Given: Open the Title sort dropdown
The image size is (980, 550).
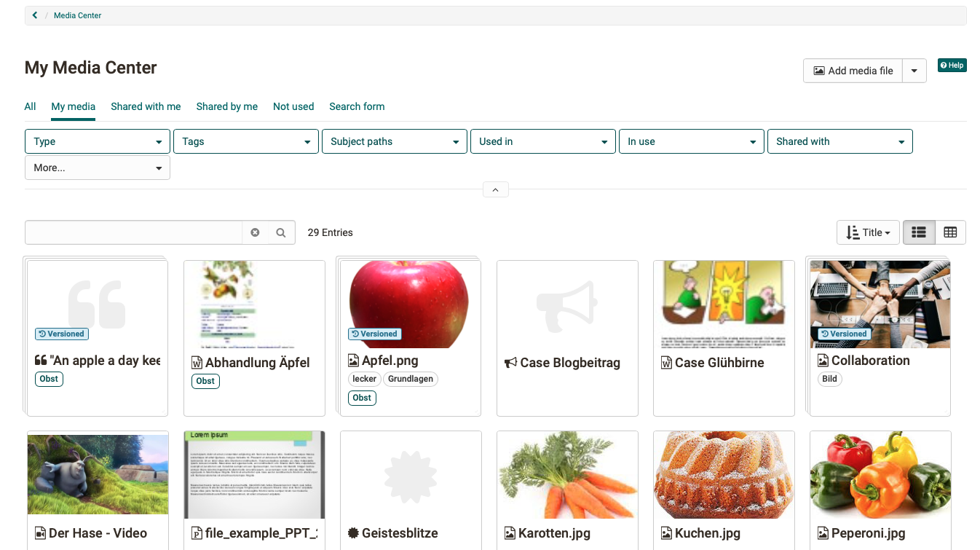Looking at the screenshot, I should coord(868,232).
